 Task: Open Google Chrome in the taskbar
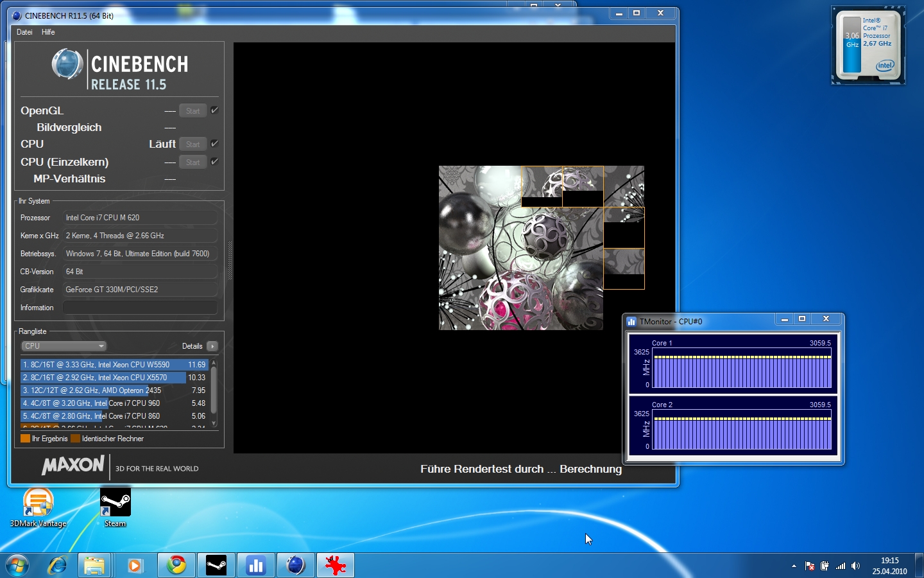[x=176, y=565]
